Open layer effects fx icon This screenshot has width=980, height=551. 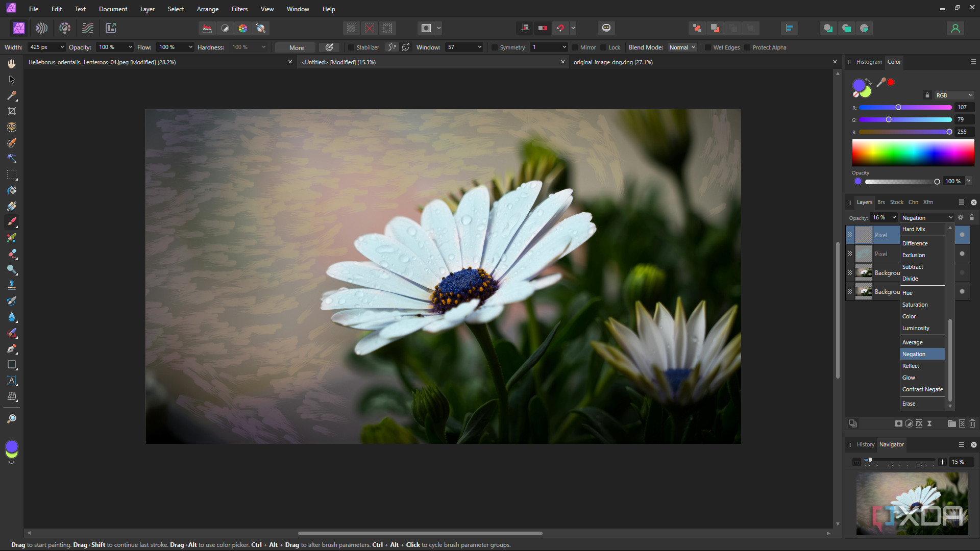click(x=919, y=423)
